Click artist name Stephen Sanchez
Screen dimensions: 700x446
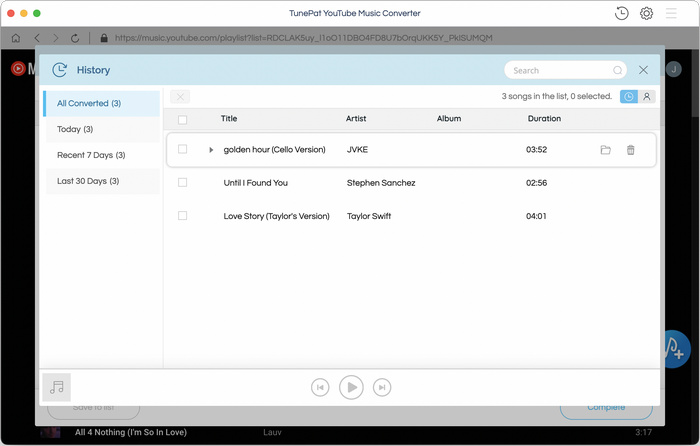(x=381, y=183)
